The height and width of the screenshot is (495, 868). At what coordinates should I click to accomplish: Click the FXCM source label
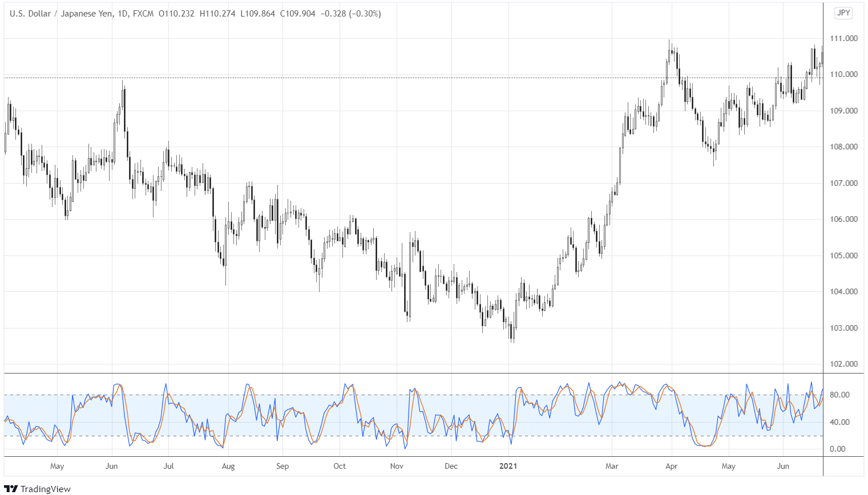(143, 14)
